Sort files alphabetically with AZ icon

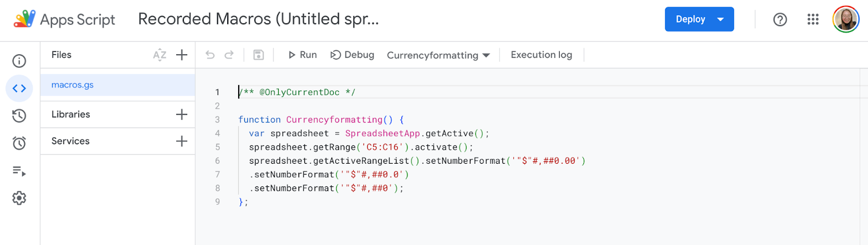159,55
